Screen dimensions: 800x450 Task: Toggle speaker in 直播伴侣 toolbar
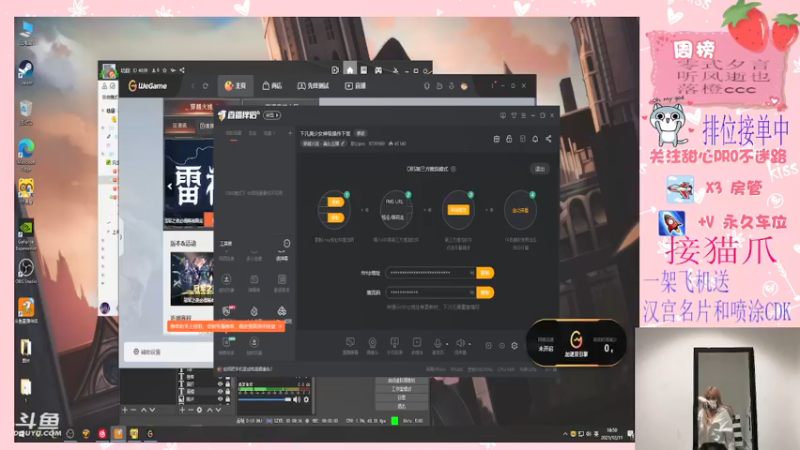pos(460,343)
